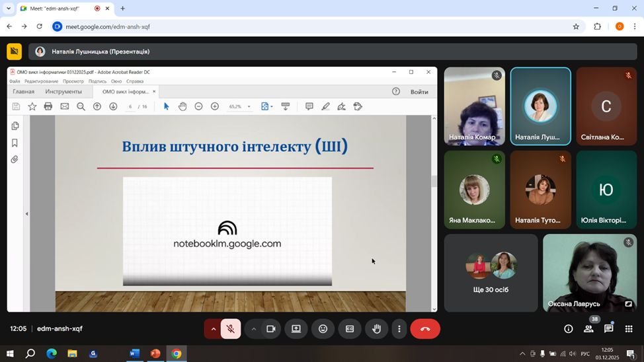Toggle closed captions on
Screen dimensions: 644x362
350,329
